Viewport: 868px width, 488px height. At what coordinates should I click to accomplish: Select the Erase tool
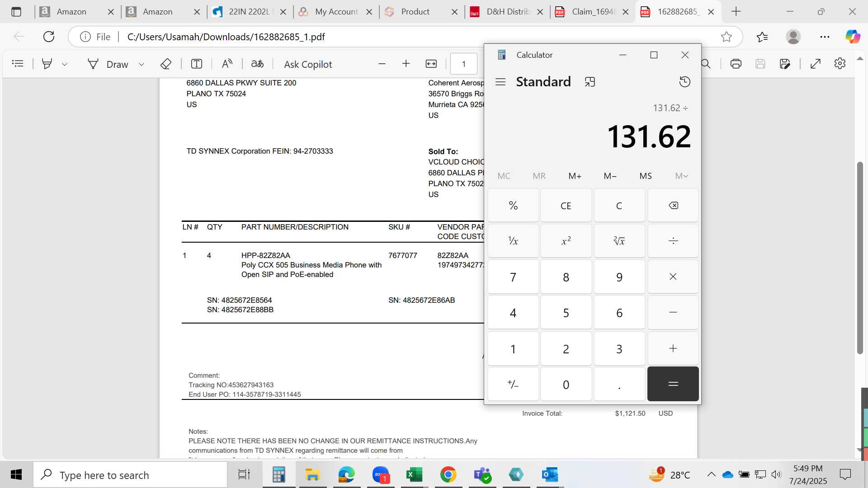coord(166,64)
